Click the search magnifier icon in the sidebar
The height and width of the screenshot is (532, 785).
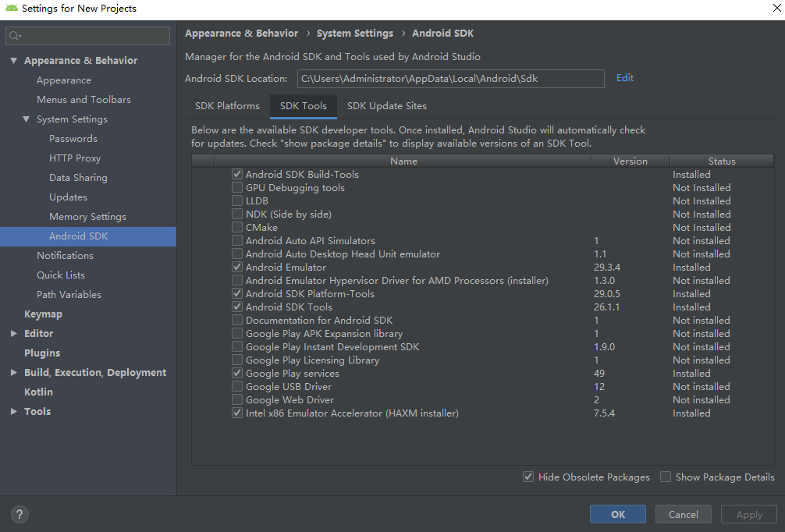coord(15,36)
